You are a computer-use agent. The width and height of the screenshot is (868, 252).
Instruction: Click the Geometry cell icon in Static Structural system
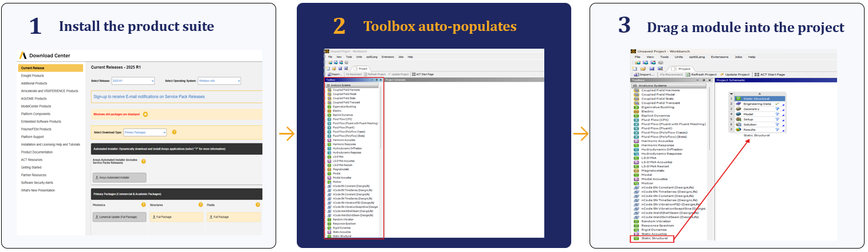point(738,109)
